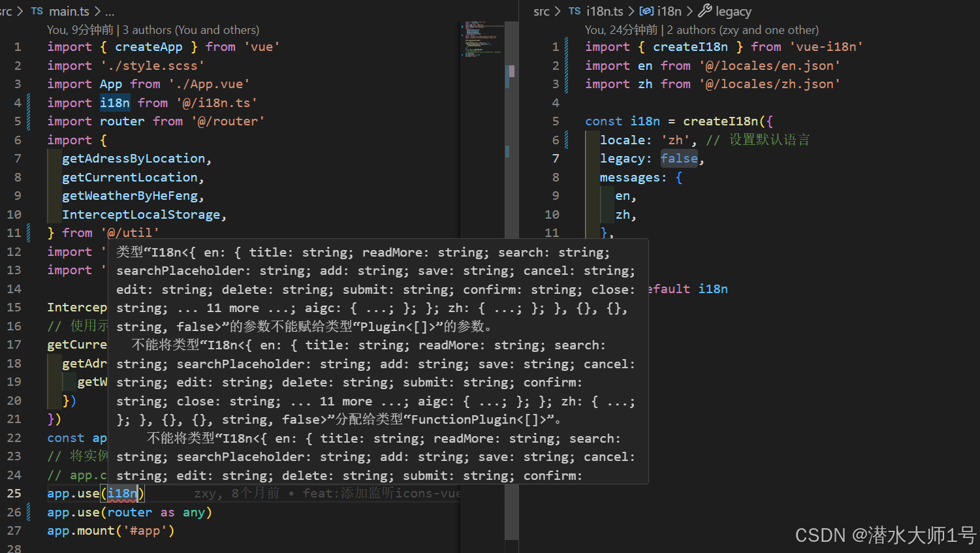Screen dimensions: 980x553
Task: Click app.mount('#app') on line 27
Action: [x=111, y=531]
